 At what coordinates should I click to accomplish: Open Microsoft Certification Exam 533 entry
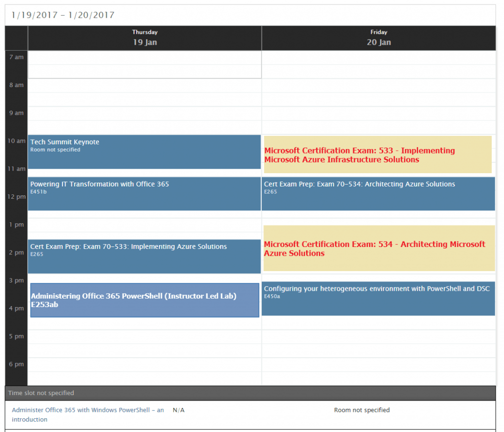pos(378,155)
